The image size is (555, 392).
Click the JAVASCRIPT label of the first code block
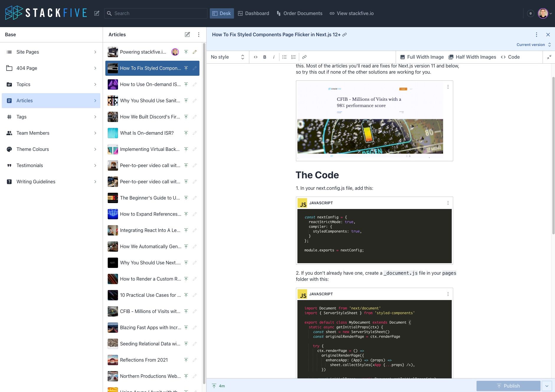pos(321,203)
